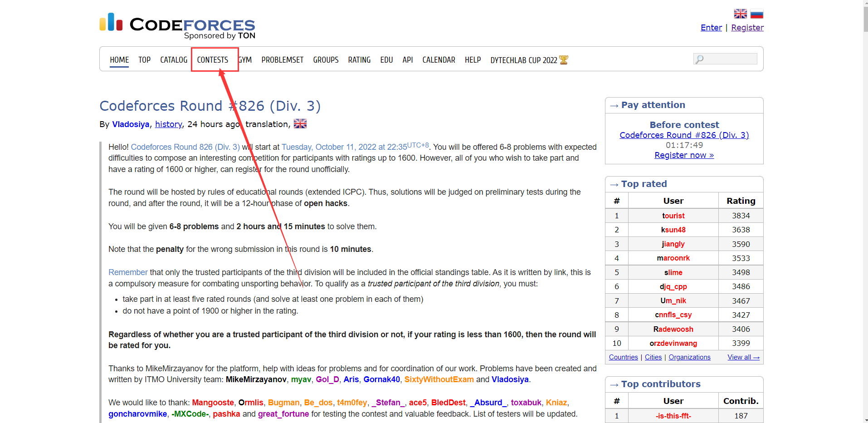
Task: Open Aris's profile link
Action: click(351, 379)
